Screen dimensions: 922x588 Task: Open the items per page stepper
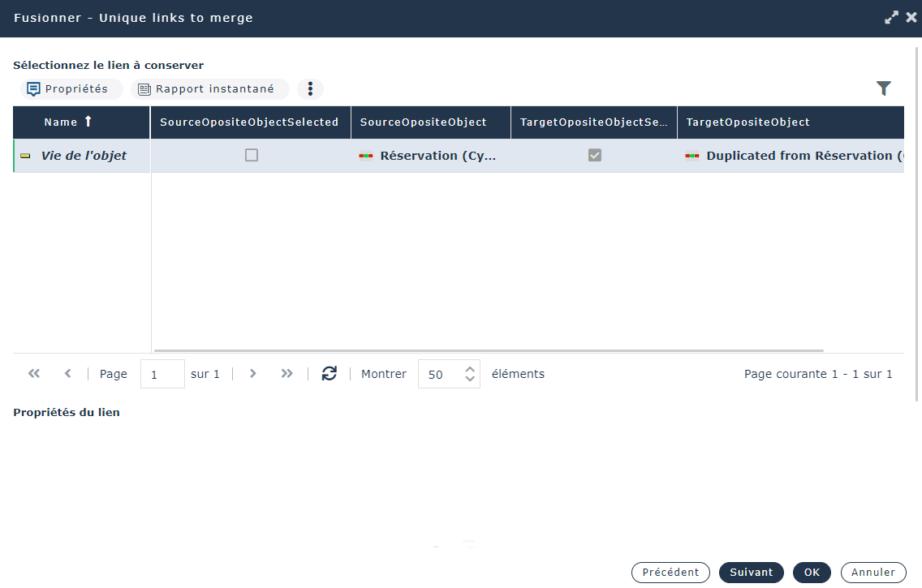(x=470, y=374)
